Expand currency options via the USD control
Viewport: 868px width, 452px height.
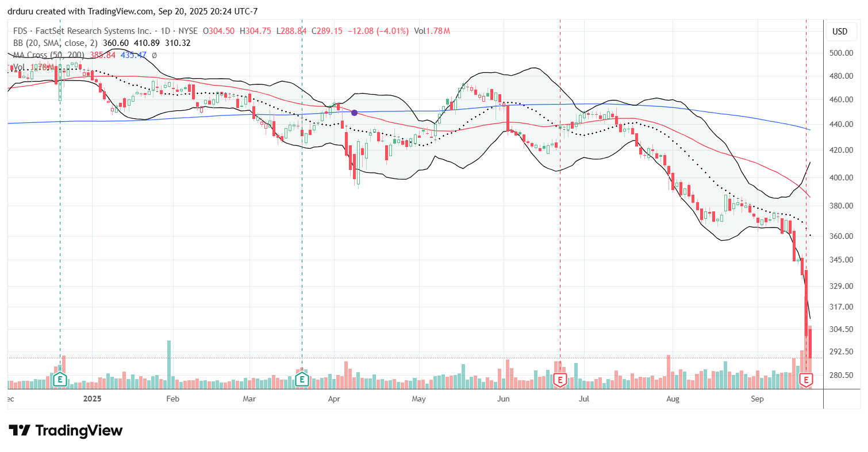[842, 32]
